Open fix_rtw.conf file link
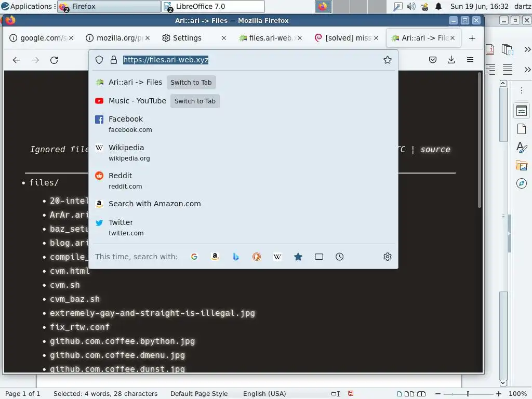 (x=79, y=327)
